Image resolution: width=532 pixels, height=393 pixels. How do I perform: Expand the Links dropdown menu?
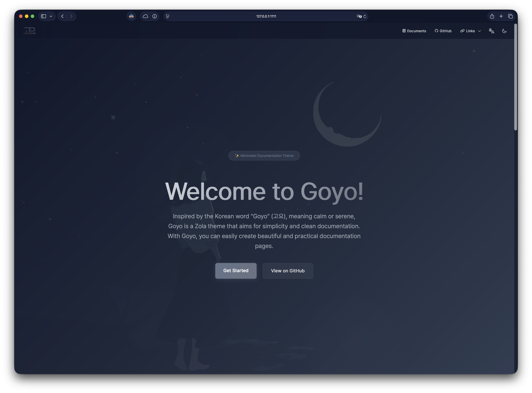pos(470,31)
